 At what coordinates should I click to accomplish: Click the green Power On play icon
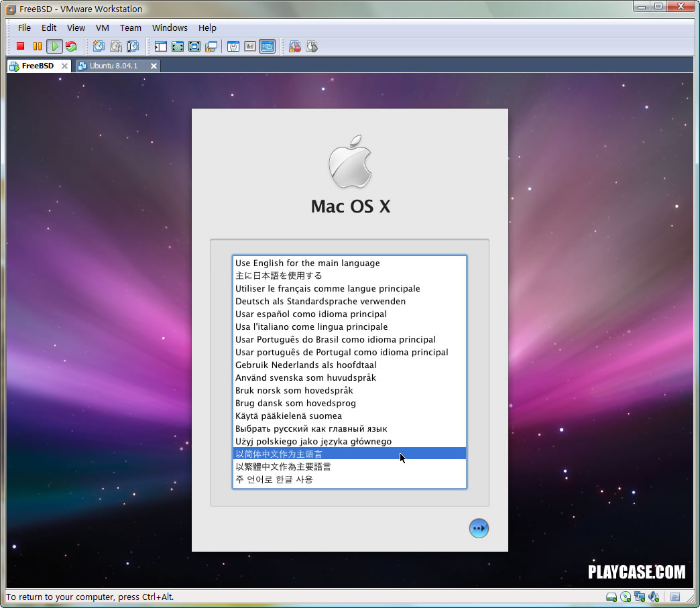[54, 46]
